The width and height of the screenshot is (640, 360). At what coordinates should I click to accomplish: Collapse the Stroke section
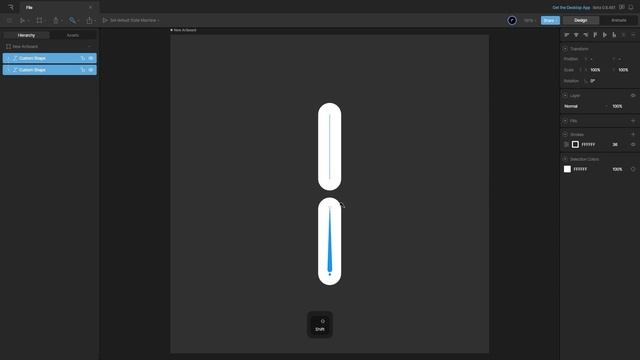click(x=565, y=134)
